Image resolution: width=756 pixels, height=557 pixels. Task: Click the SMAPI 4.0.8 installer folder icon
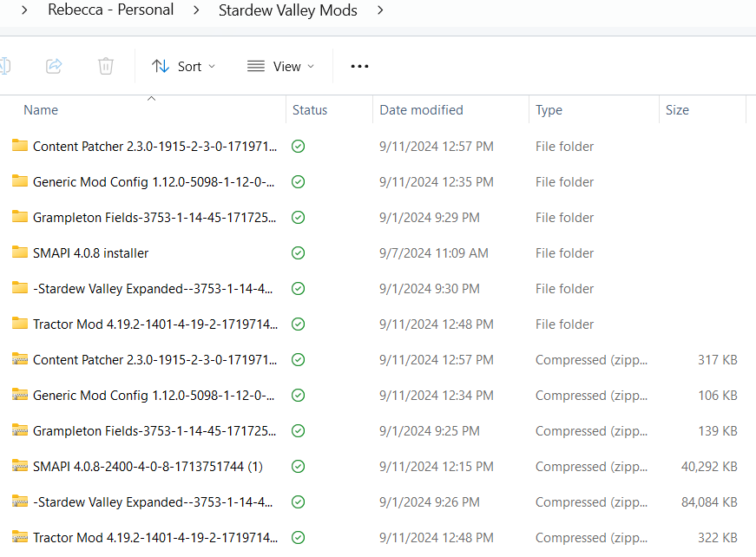[x=20, y=253]
